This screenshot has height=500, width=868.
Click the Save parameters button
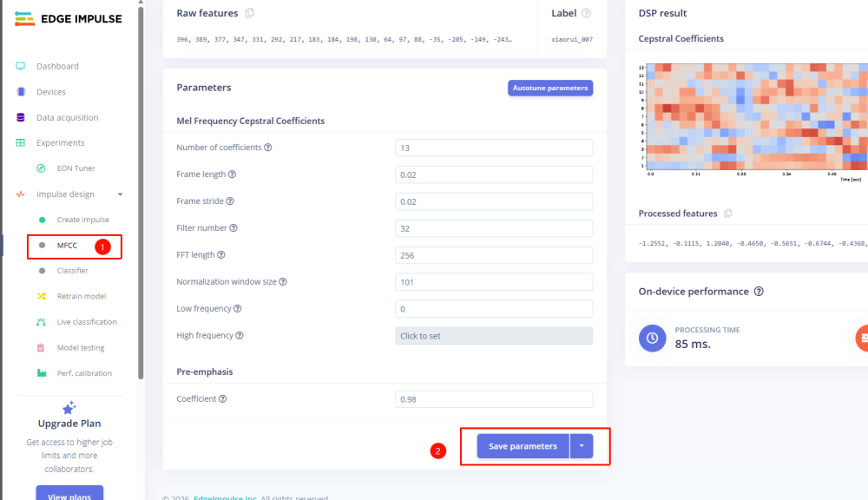[x=523, y=446]
